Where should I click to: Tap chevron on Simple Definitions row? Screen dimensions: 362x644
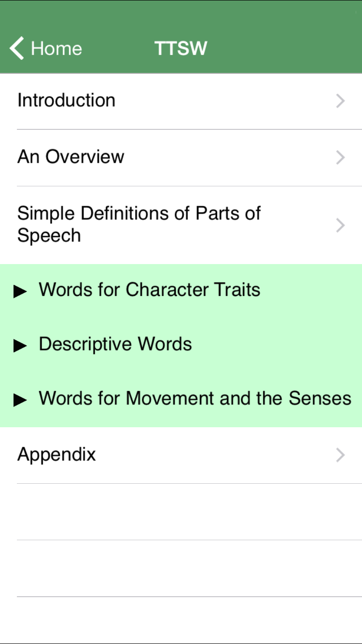pyautogui.click(x=340, y=225)
